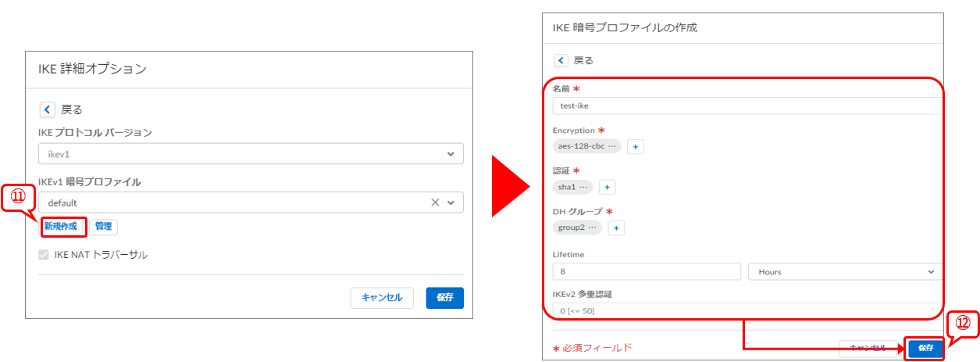Save the new IKE 暗号プロファイル
Viewport: 980px width, 362px height.
coord(925,348)
